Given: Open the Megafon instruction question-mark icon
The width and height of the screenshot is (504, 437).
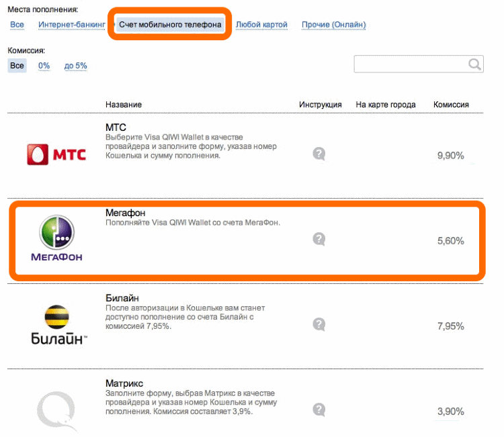Looking at the screenshot, I should coord(319,239).
